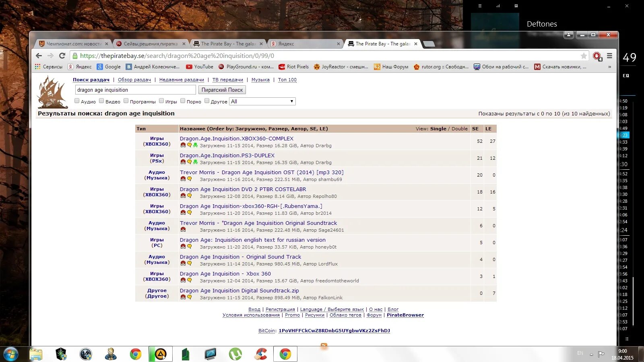
Task: Click magnet icon for Dragon Age Inquisition - Xbox 360
Action: point(183,280)
